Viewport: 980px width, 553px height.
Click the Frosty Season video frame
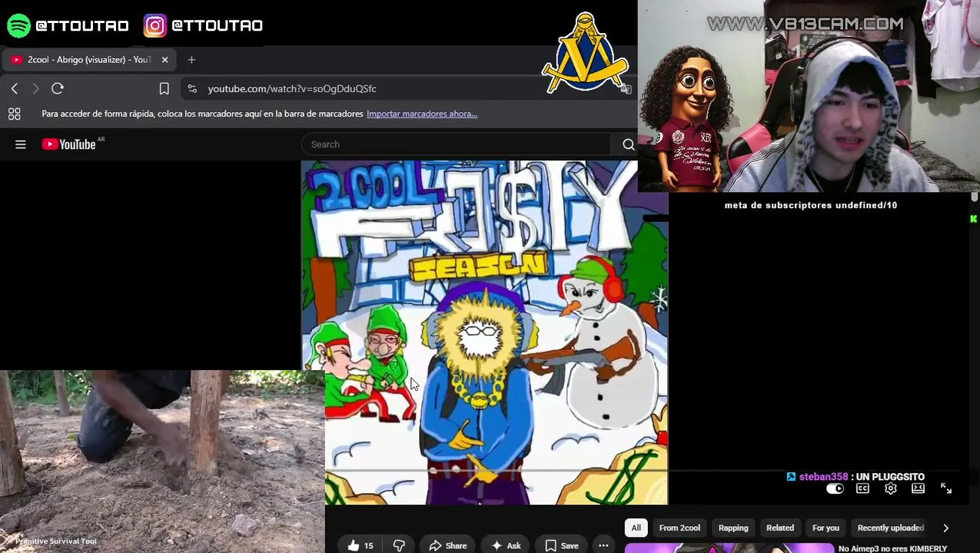tap(485, 333)
